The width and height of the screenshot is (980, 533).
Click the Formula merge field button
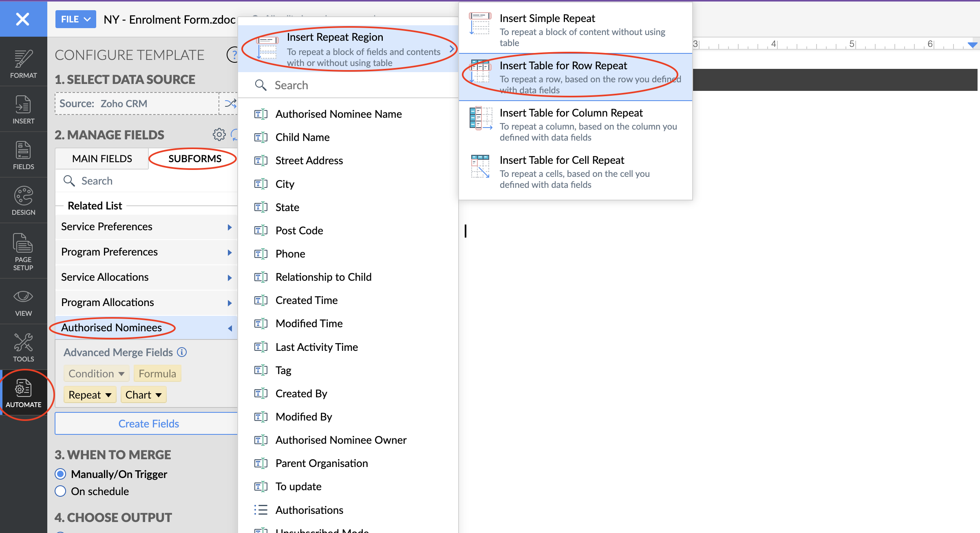tap(157, 373)
